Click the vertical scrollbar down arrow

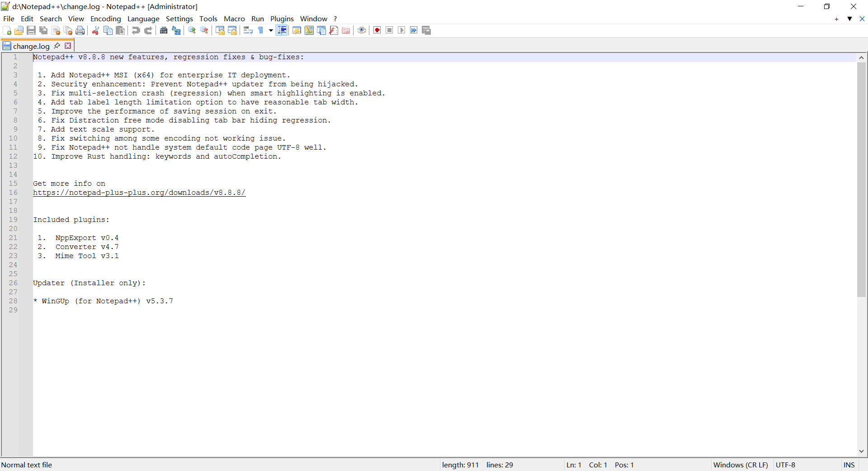(861, 451)
